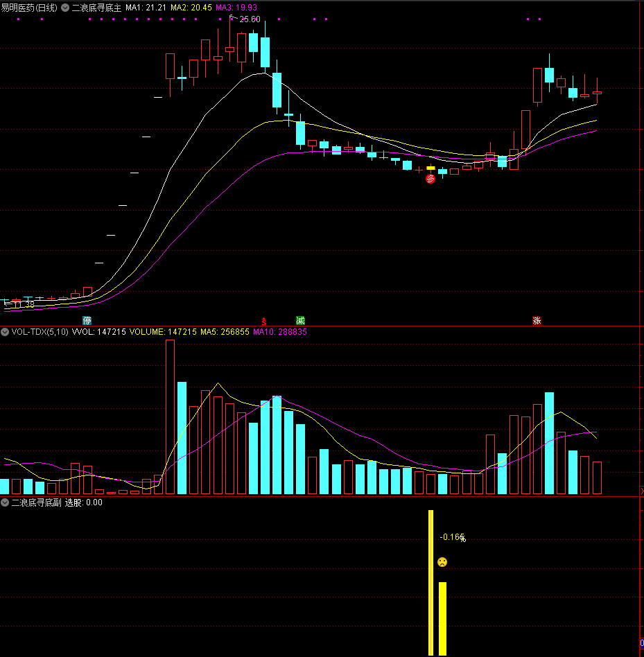Select the magenta MA3: 19.93 label
This screenshot has width=644, height=657.
pyautogui.click(x=236, y=8)
